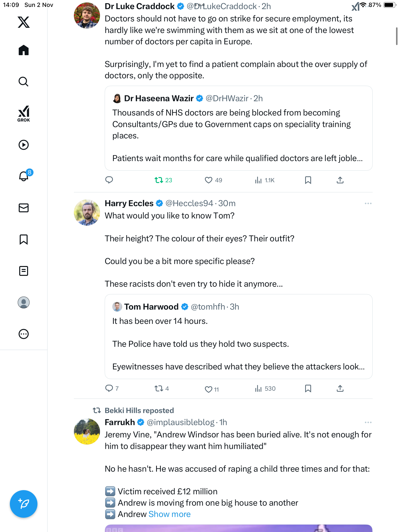Open Dr Luke Craddock's profile picture

(87, 16)
